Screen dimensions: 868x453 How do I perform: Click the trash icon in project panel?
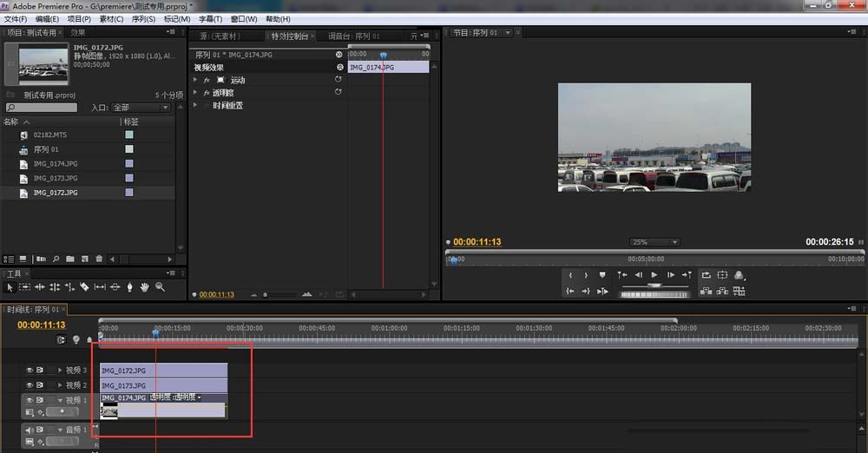coord(99,259)
